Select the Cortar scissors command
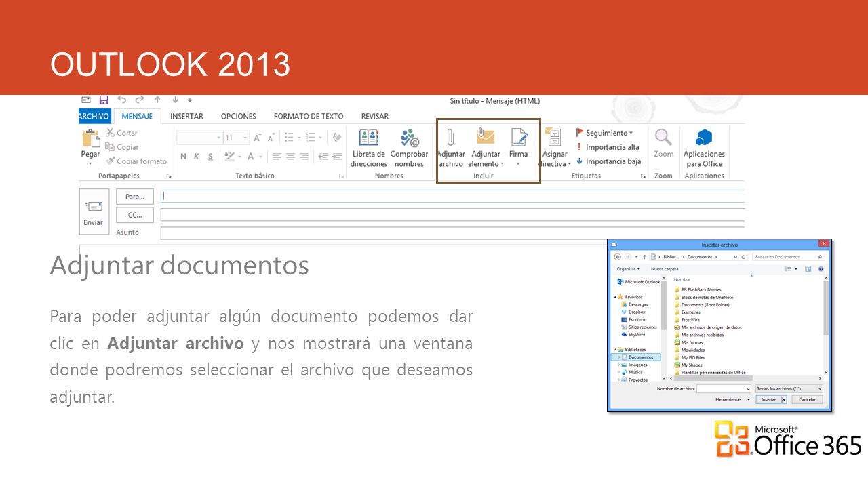 coord(121,133)
